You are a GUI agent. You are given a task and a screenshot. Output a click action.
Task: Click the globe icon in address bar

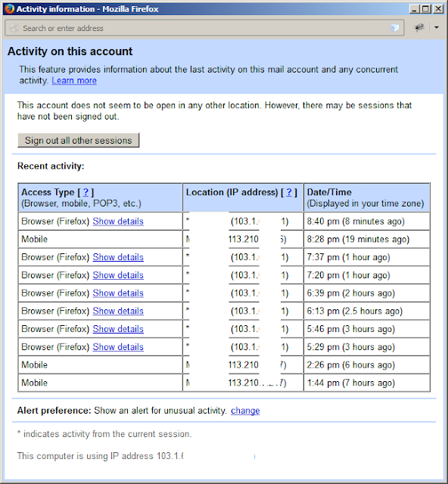point(14,28)
